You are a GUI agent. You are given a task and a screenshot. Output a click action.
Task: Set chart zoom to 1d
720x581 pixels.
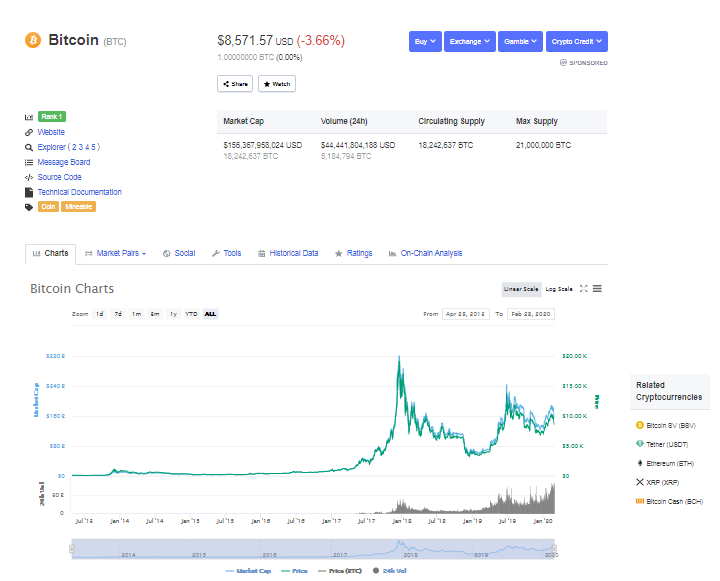click(x=100, y=314)
